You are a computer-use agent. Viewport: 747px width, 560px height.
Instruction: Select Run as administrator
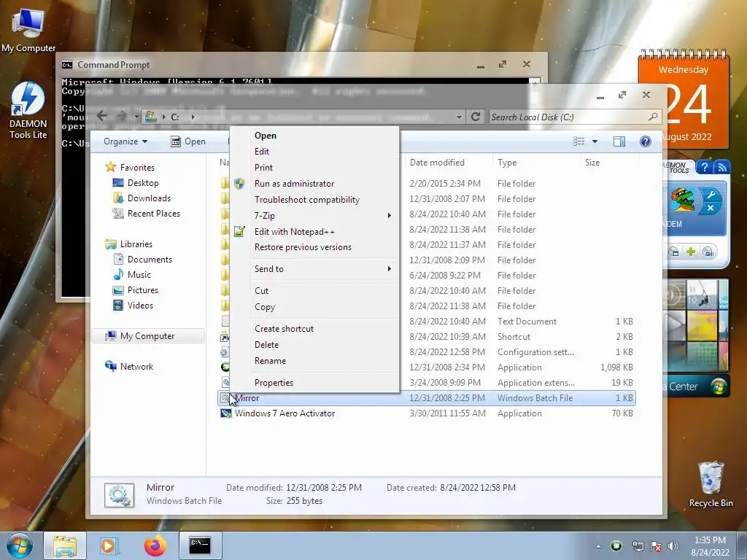314,183
